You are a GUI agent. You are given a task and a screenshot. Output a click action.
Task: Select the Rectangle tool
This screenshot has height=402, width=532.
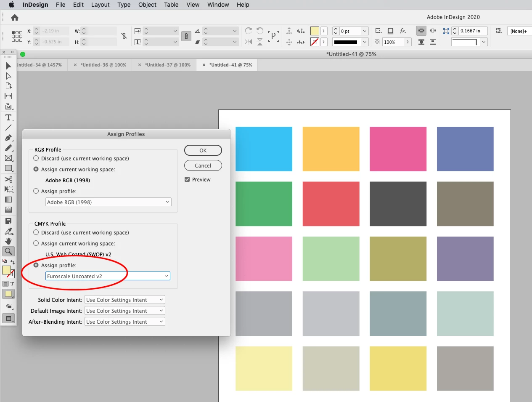click(8, 168)
